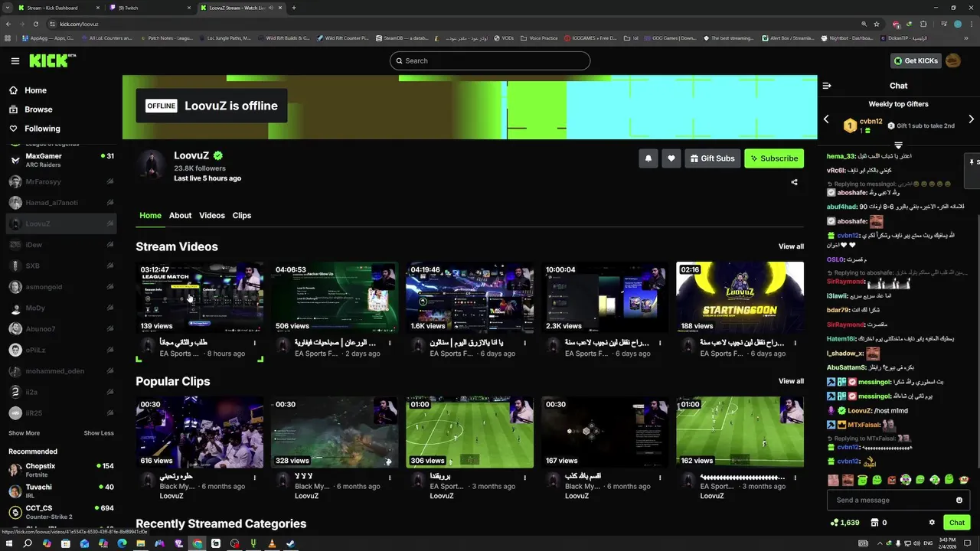Open chat settings gear
980x551 pixels.
932,523
